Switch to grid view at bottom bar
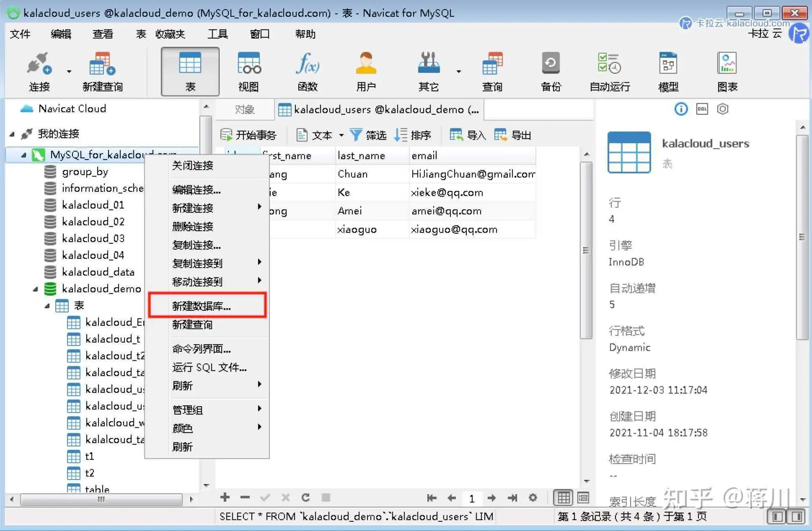 pyautogui.click(x=564, y=497)
